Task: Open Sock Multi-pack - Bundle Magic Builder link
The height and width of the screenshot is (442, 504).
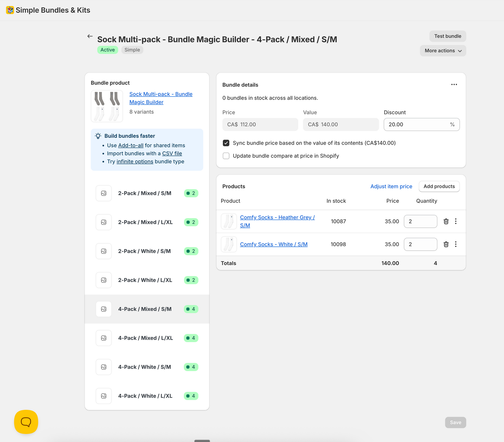Action: [161, 98]
